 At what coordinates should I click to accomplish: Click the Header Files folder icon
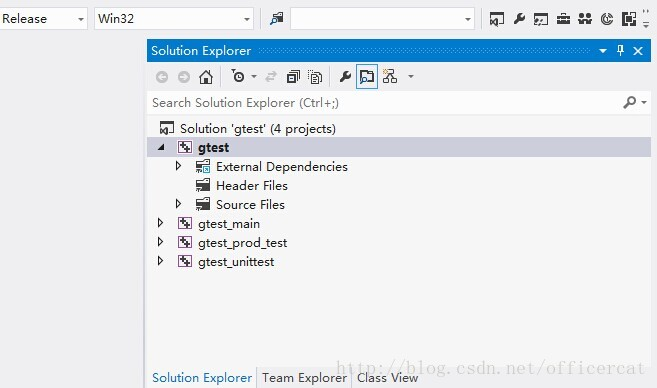pyautogui.click(x=203, y=185)
